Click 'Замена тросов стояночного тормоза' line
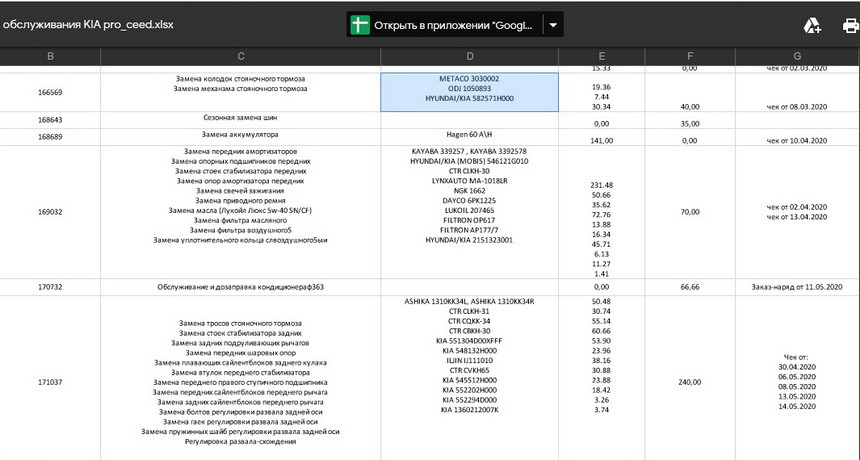860x460 pixels. click(240, 323)
